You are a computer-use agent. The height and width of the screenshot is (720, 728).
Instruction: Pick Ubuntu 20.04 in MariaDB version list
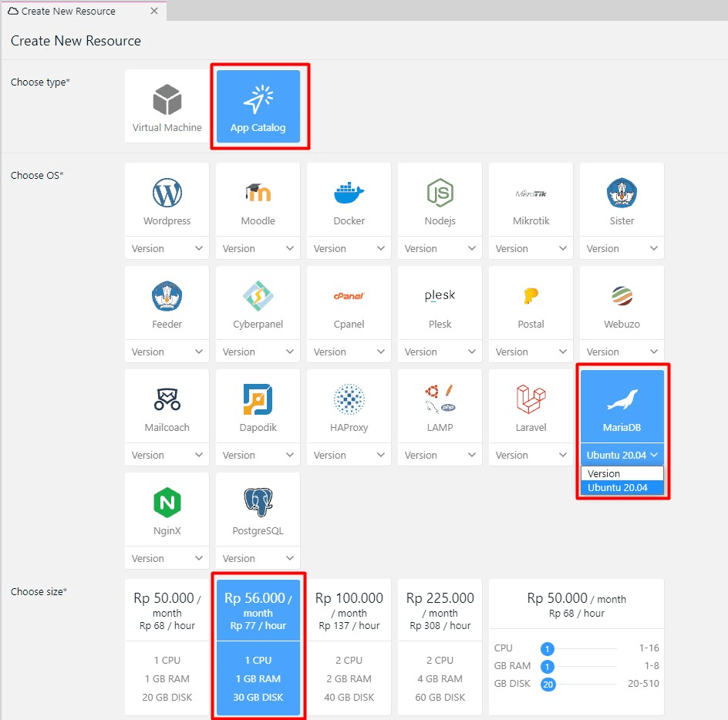click(x=621, y=487)
